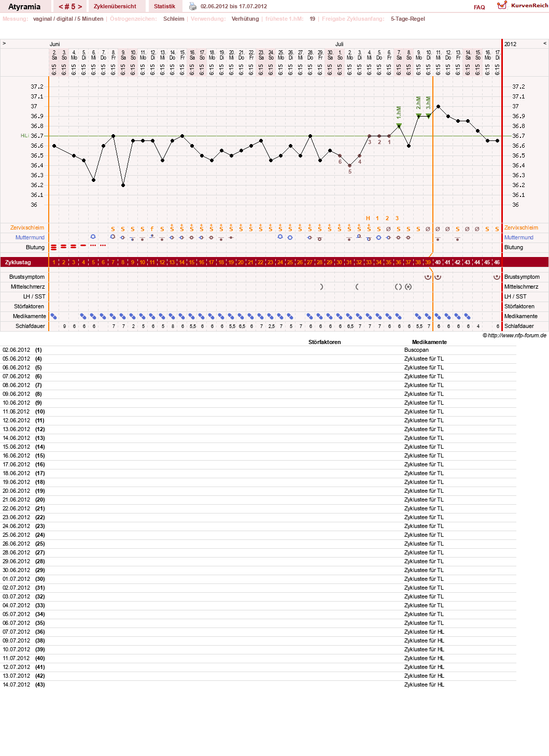The height and width of the screenshot is (756, 549).
Task: Click Medikamente pill icon on cycle day 1
Action: pos(53,316)
